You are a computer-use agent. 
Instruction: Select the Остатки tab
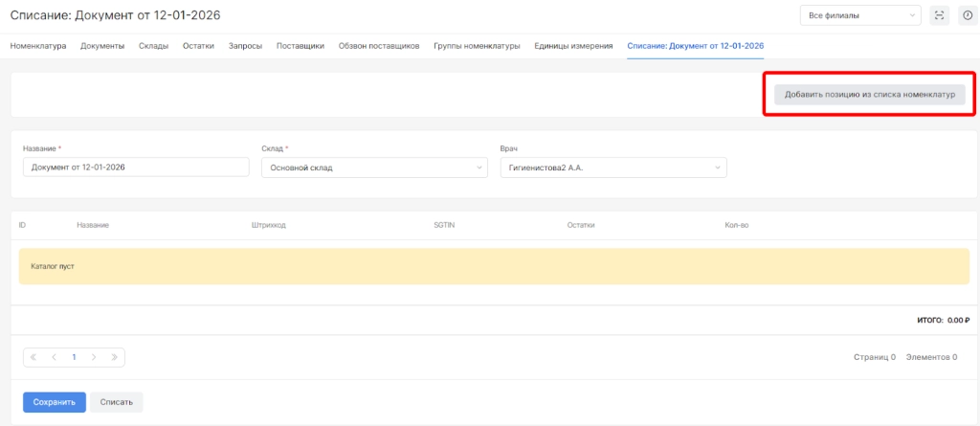[198, 46]
